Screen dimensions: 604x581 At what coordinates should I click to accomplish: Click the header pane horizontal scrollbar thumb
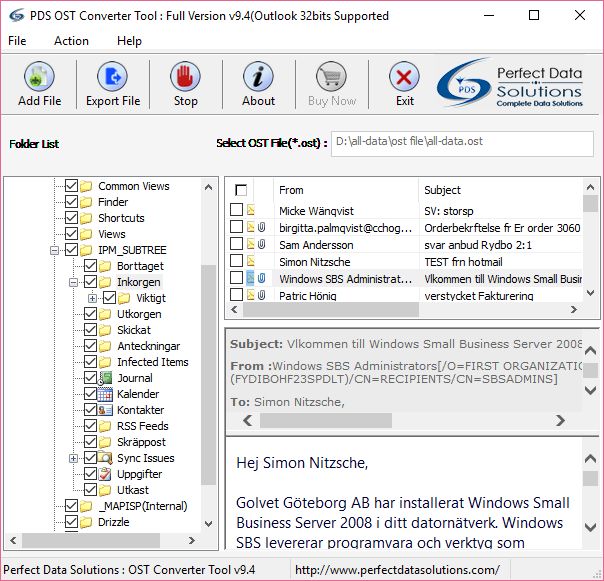coord(326,420)
